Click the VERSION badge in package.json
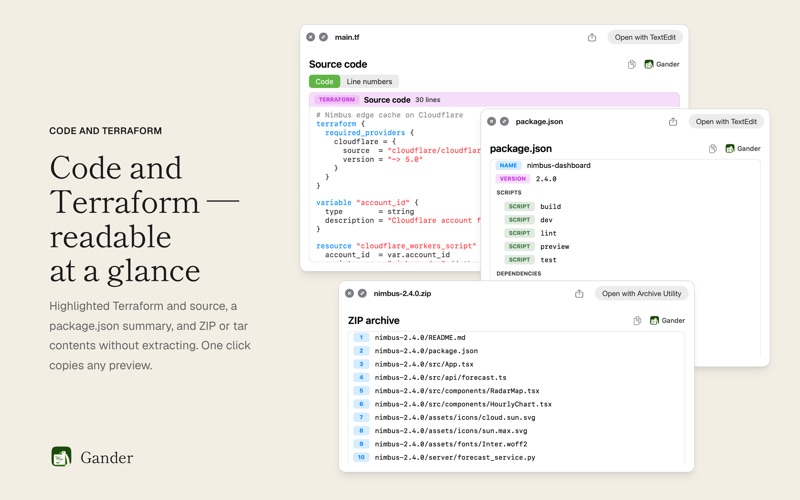The height and width of the screenshot is (500, 800). 513,179
